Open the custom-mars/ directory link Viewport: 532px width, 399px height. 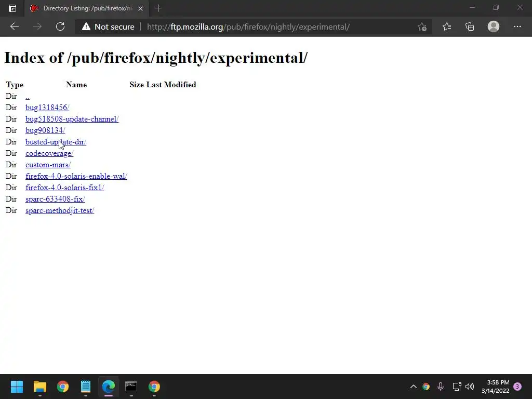48,165
